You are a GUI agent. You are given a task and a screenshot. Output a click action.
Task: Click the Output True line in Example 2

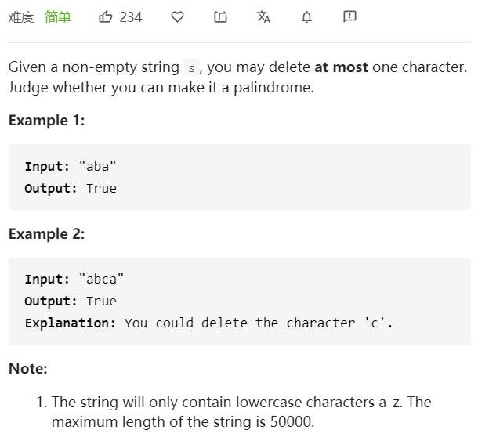point(71,301)
